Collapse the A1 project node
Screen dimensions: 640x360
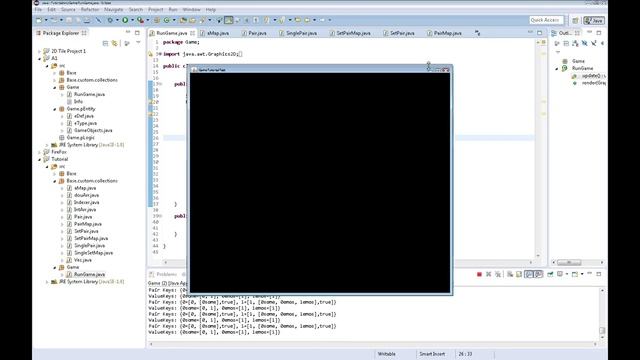click(x=40, y=58)
